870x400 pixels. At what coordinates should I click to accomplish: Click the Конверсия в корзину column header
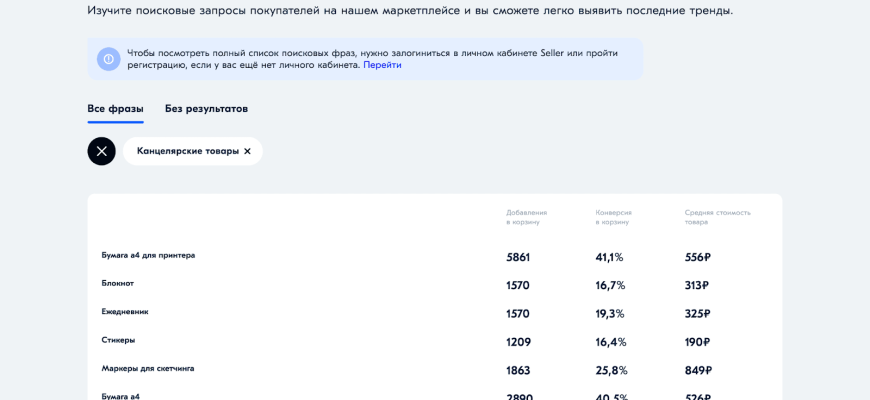(613, 217)
